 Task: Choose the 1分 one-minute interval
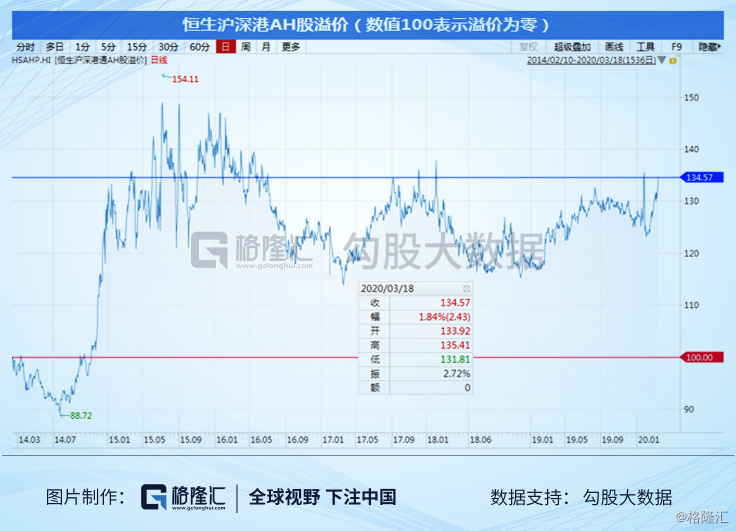(81, 47)
